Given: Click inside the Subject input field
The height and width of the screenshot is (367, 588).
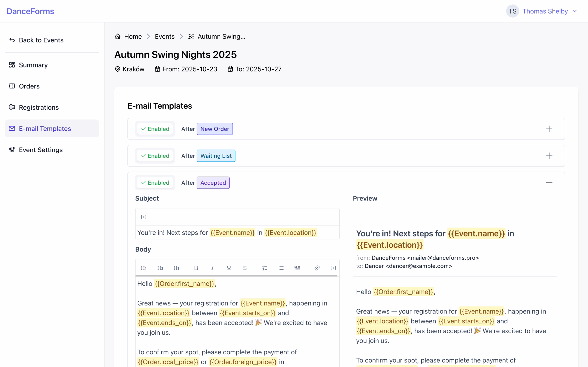Looking at the screenshot, I should pos(237,232).
